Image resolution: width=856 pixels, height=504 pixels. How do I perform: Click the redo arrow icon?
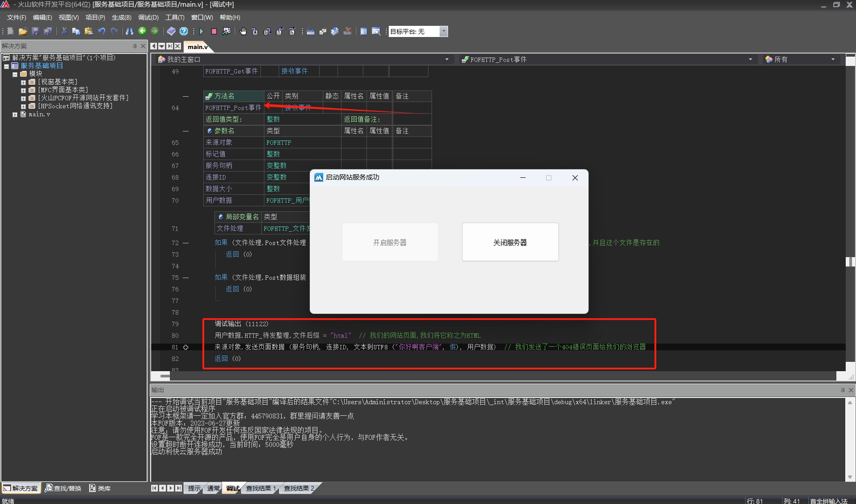pos(114,31)
